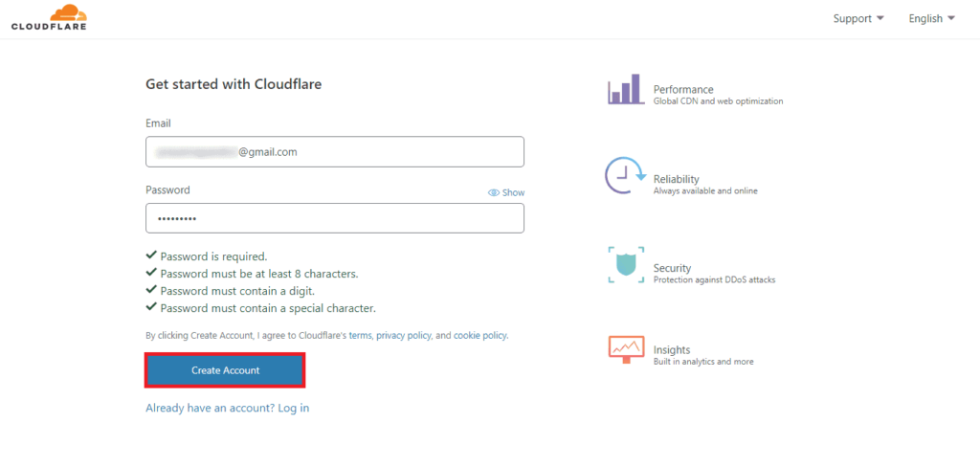The width and height of the screenshot is (980, 467).
Task: Click the Create Account button
Action: (x=225, y=370)
